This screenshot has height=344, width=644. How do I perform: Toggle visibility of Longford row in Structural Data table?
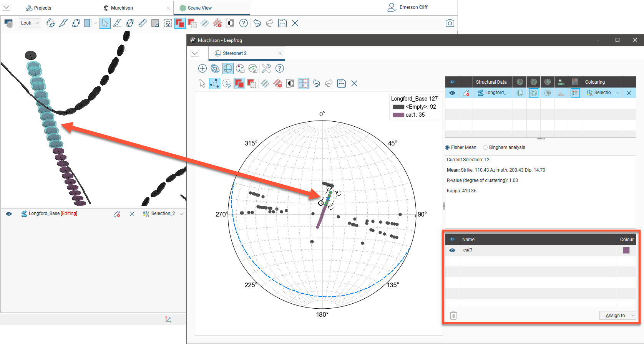[452, 93]
